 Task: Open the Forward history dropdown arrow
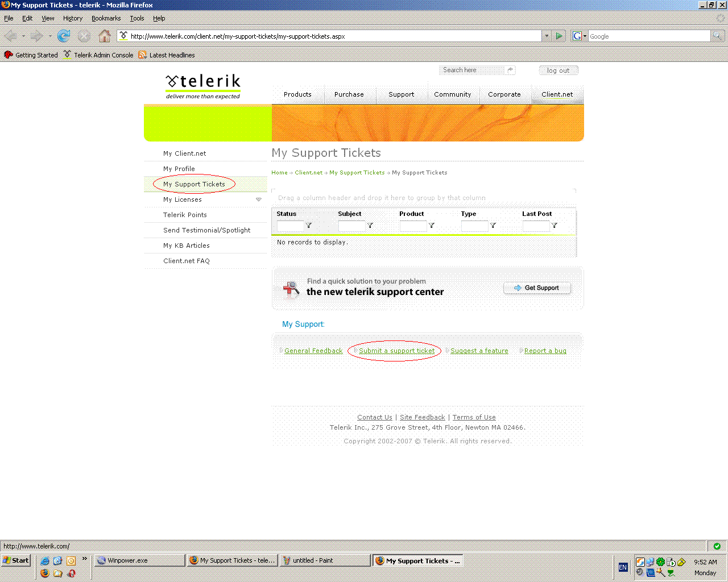click(50, 36)
